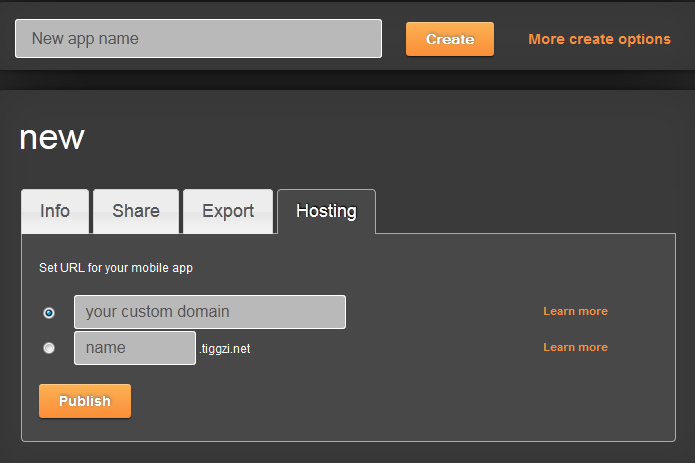The image size is (695, 463).
Task: Select the custom domain radio button
Action: point(49,313)
